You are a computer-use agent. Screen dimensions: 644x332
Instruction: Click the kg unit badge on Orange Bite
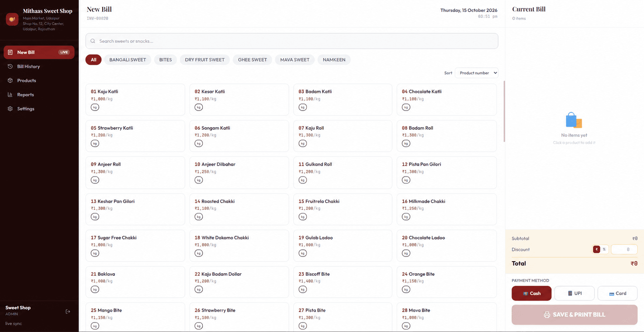coord(406,289)
